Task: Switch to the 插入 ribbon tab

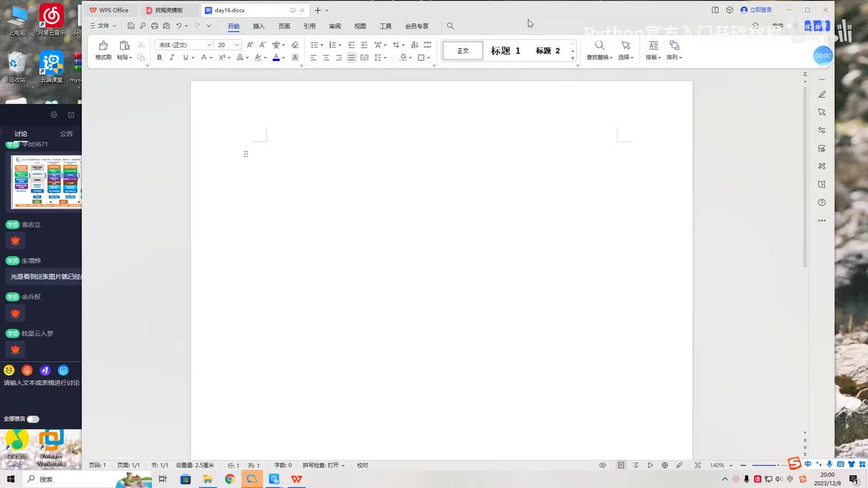Action: tap(259, 26)
